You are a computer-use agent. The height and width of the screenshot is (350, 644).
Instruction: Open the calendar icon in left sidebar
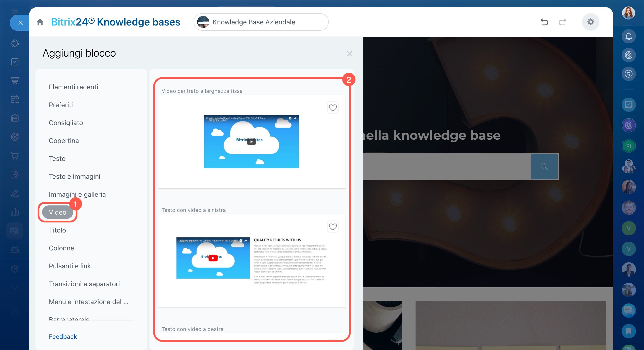[x=15, y=99]
